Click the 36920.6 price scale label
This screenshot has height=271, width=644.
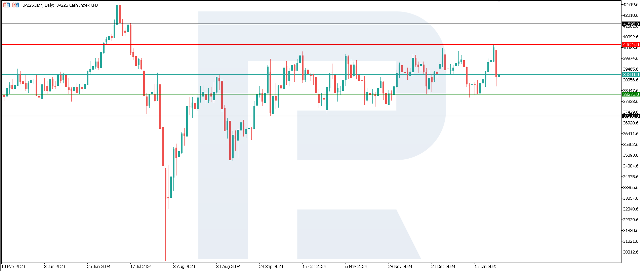(x=631, y=123)
